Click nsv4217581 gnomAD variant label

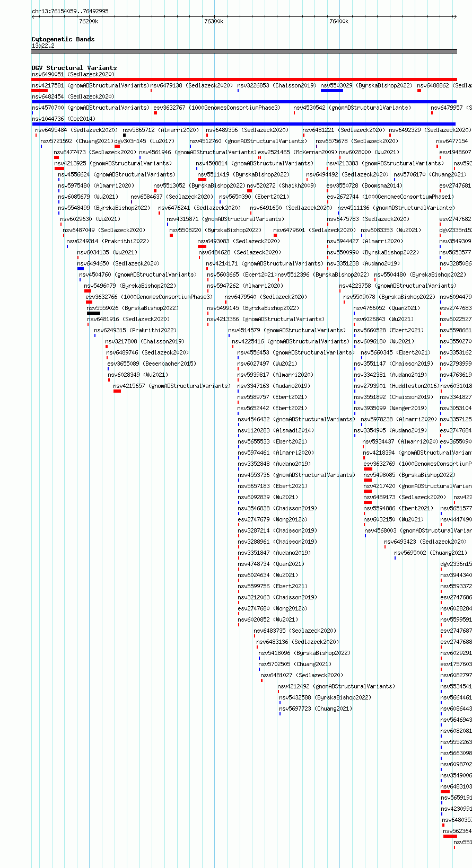(x=91, y=86)
